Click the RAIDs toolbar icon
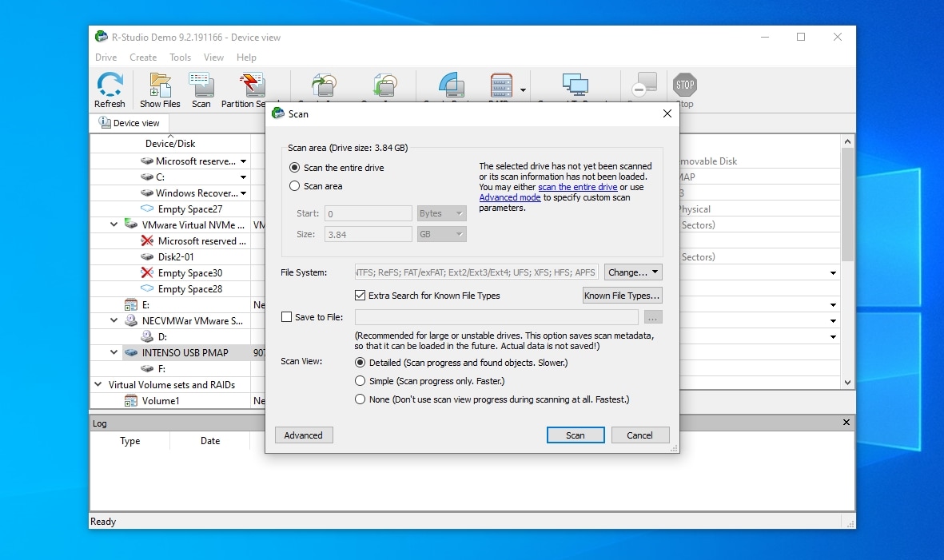 (x=501, y=85)
